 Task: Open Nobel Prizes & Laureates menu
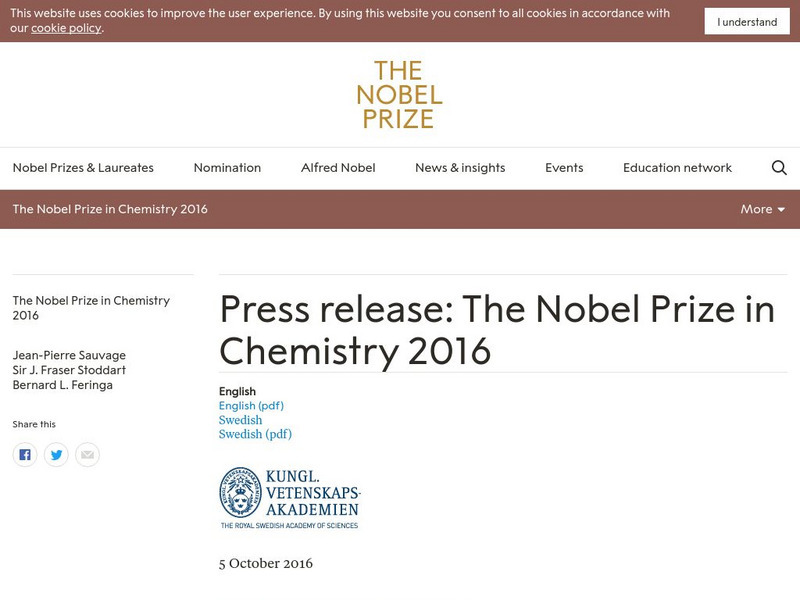point(83,168)
